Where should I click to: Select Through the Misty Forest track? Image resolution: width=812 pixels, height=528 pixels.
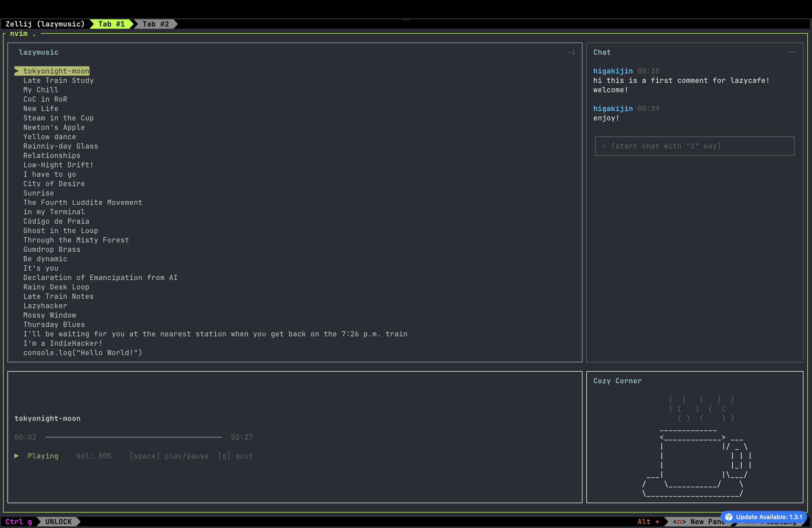coord(76,240)
